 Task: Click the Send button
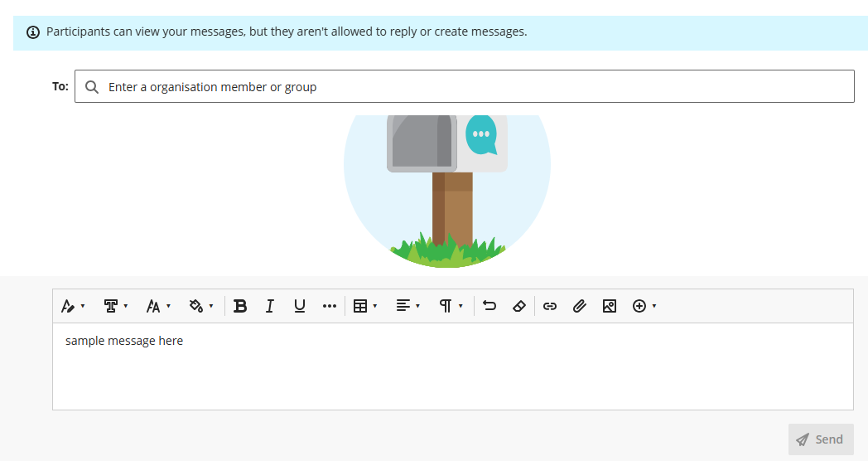[x=821, y=439]
